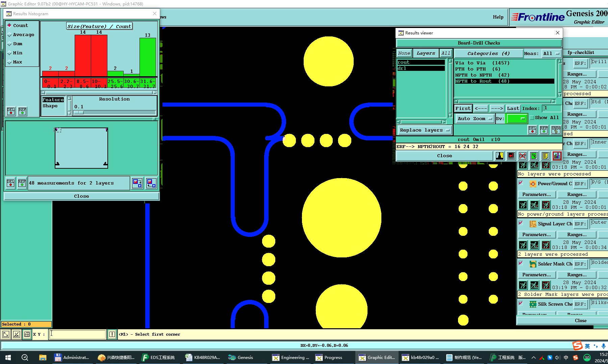This screenshot has width=608, height=364.
Task: Select the None tab in Results viewer
Action: click(x=404, y=53)
